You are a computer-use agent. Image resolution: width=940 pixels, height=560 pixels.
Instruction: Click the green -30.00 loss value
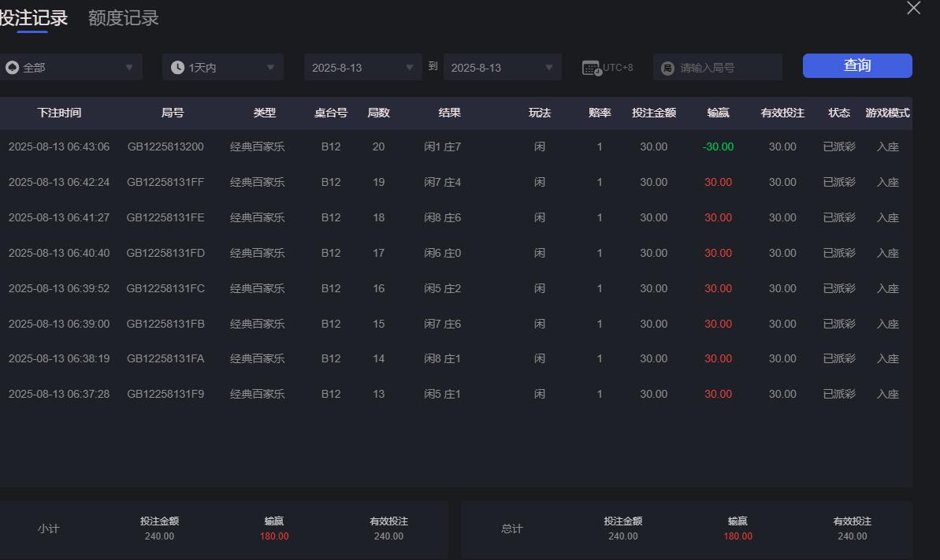717,146
